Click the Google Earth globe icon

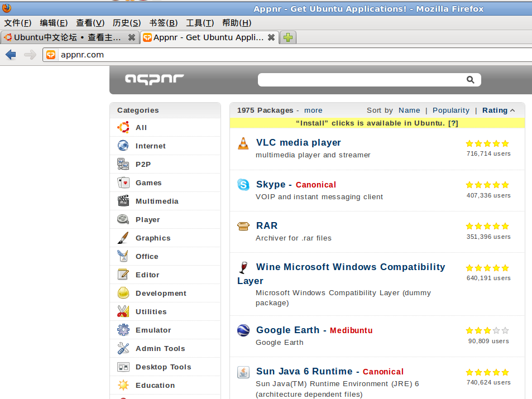243,330
